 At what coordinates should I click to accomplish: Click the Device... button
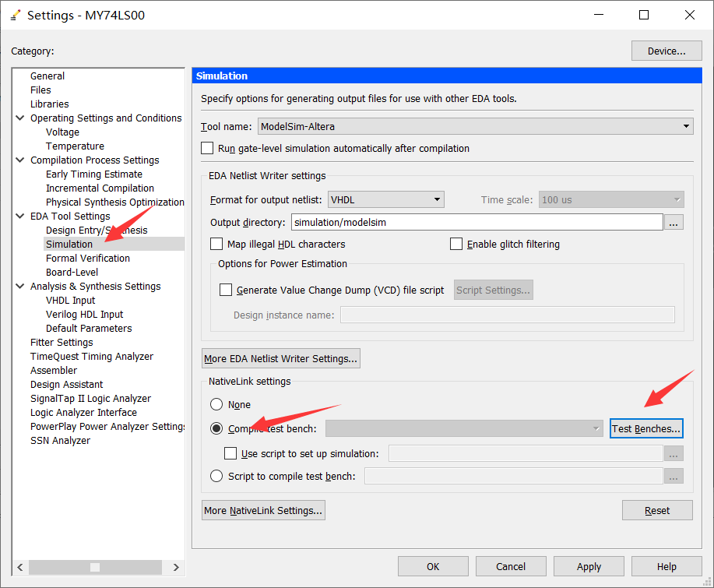(667, 51)
